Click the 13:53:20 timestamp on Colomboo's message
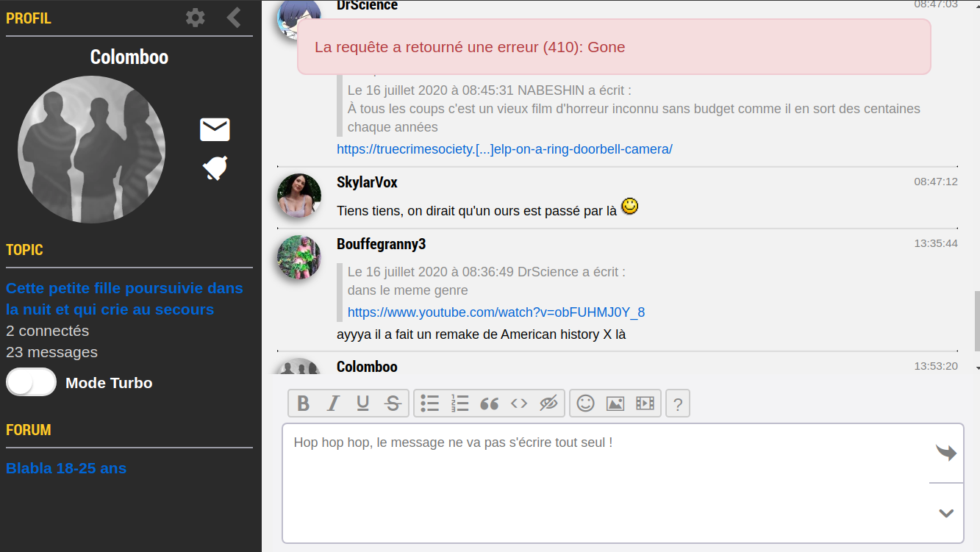The image size is (980, 552). coord(936,365)
